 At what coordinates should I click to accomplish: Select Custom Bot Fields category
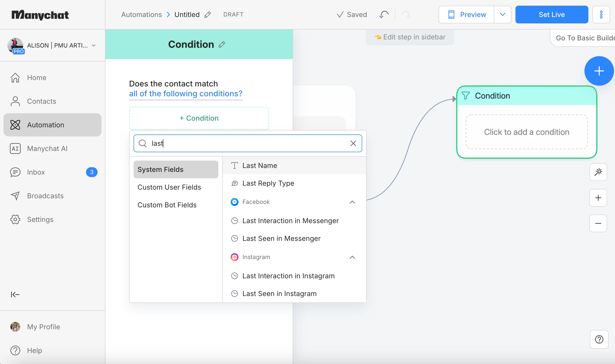pyautogui.click(x=167, y=205)
